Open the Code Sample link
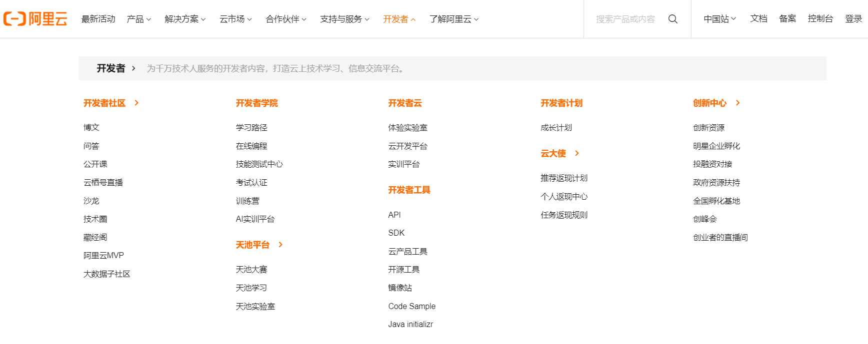 coord(412,306)
